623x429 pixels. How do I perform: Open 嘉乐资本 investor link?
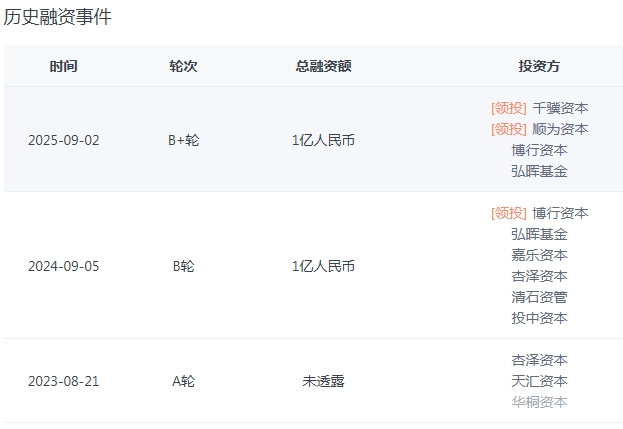pyautogui.click(x=539, y=255)
